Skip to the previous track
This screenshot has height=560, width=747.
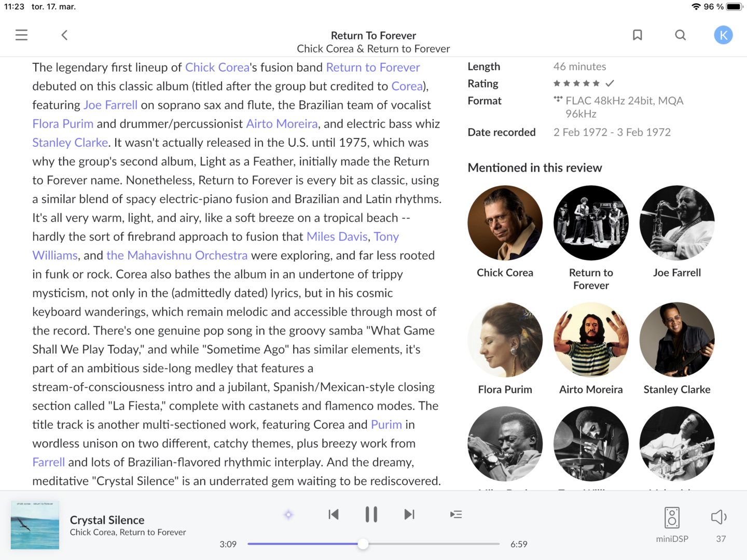tap(334, 514)
